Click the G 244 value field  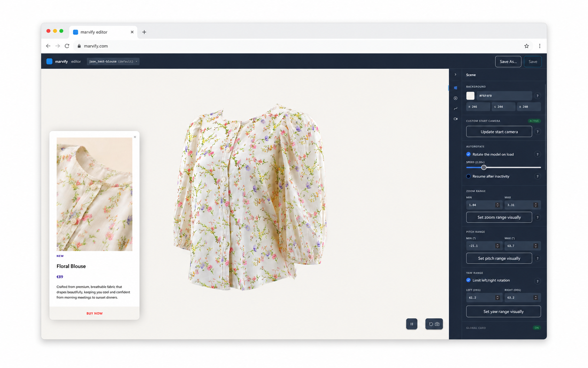coord(503,107)
